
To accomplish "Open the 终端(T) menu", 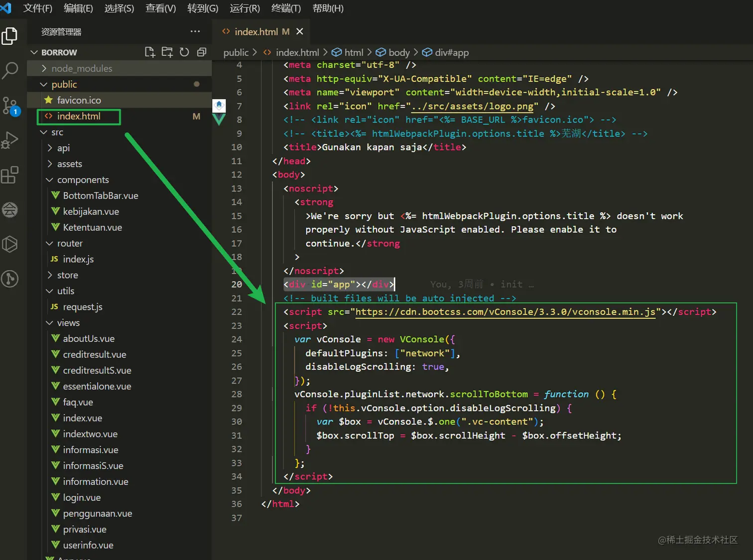I will pyautogui.click(x=285, y=8).
